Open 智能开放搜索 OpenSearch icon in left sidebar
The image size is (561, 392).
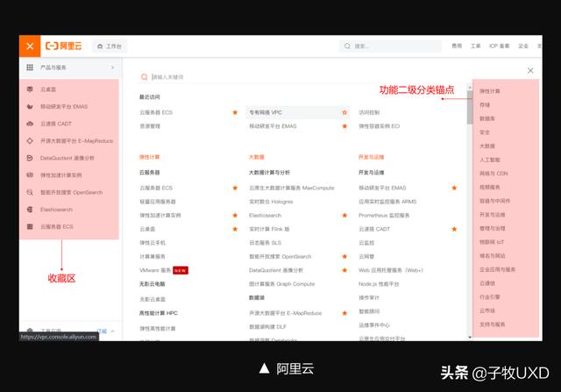tap(30, 192)
